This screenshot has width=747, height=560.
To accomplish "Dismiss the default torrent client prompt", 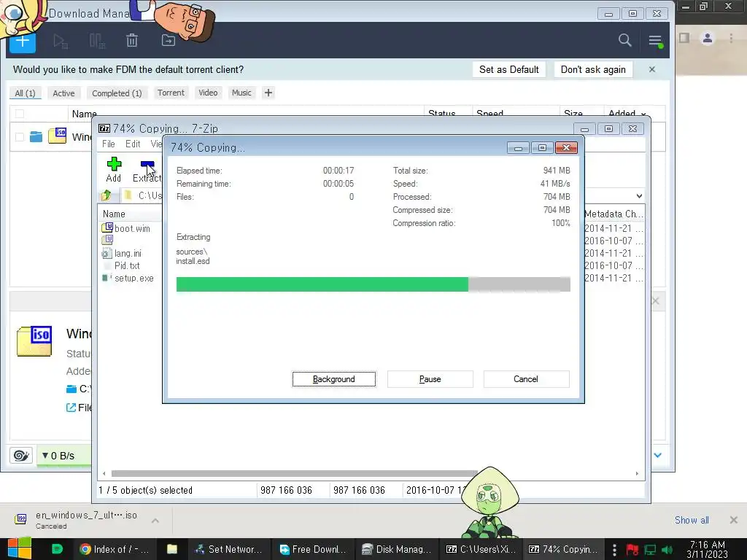I will point(651,69).
